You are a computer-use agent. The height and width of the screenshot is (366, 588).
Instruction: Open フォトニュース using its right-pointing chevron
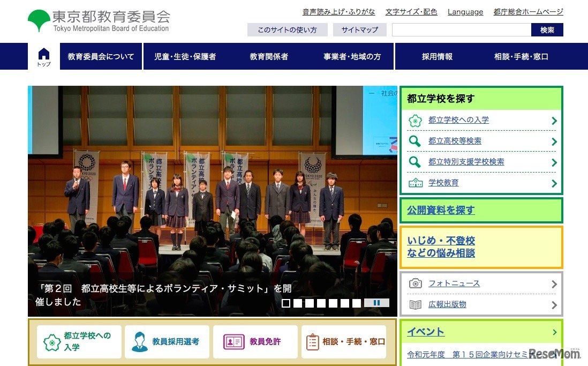coord(554,283)
